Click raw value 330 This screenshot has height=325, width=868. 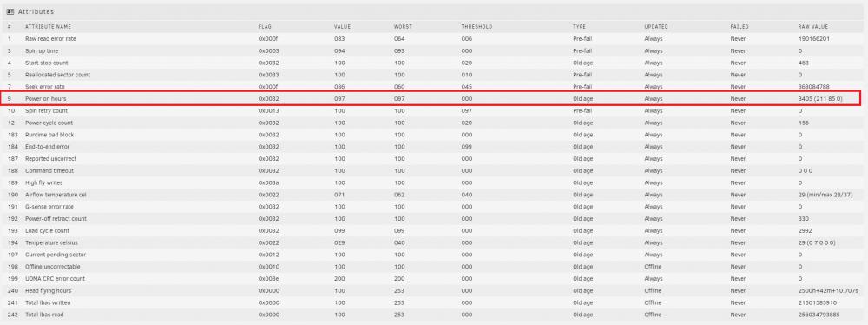(804, 218)
